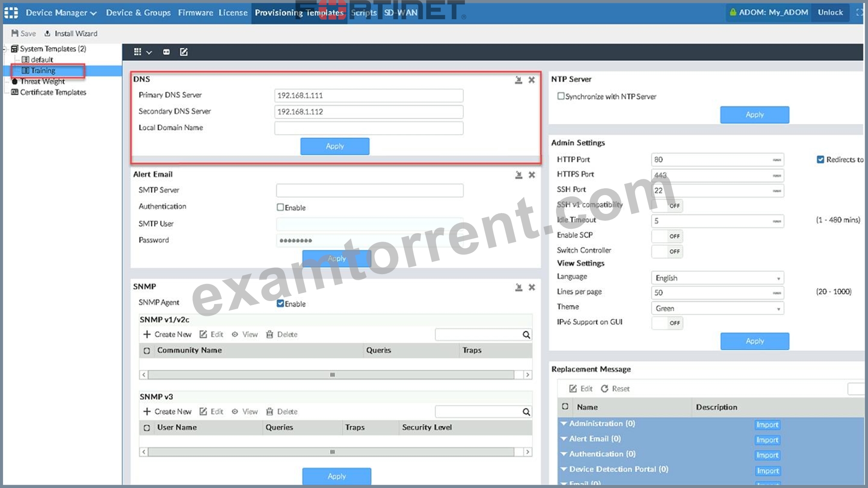Collapse the SNMP widget

coord(518,287)
